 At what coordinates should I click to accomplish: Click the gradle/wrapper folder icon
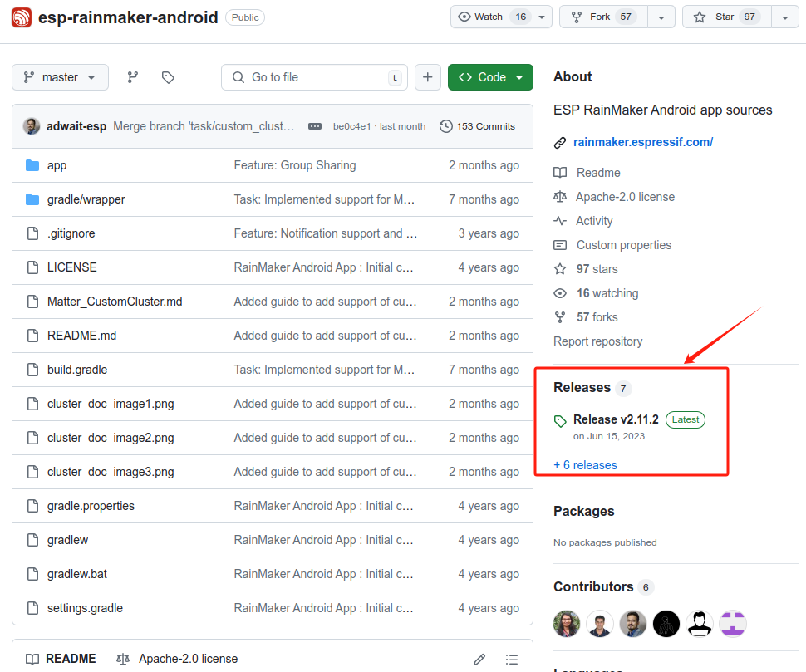tap(32, 199)
